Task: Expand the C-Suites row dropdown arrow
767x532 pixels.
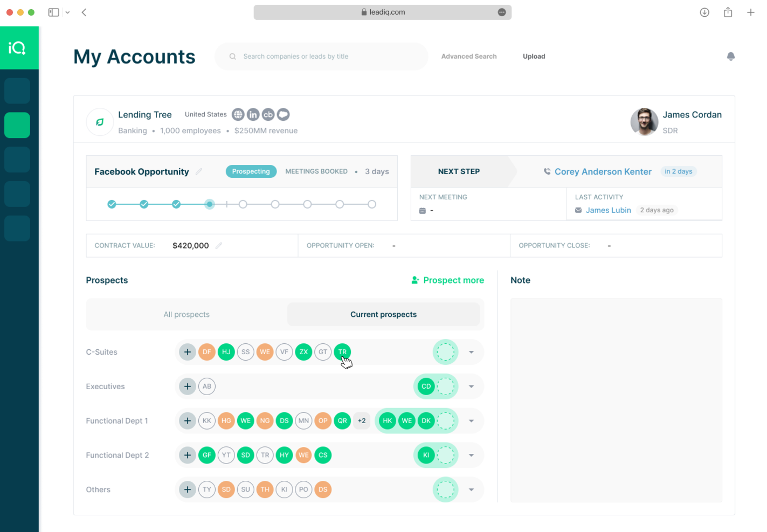Action: coord(471,353)
